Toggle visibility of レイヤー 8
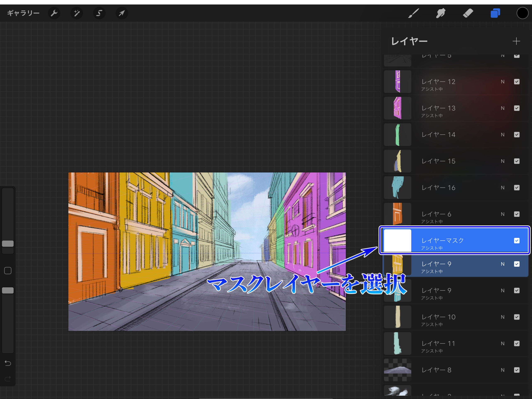 pos(517,370)
